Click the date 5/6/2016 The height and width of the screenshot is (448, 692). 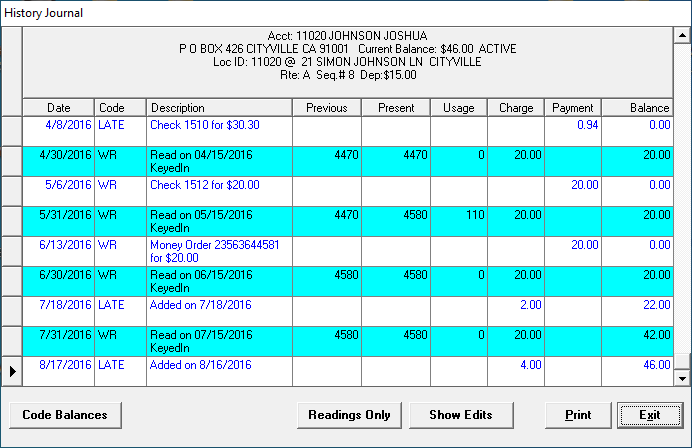(68, 185)
